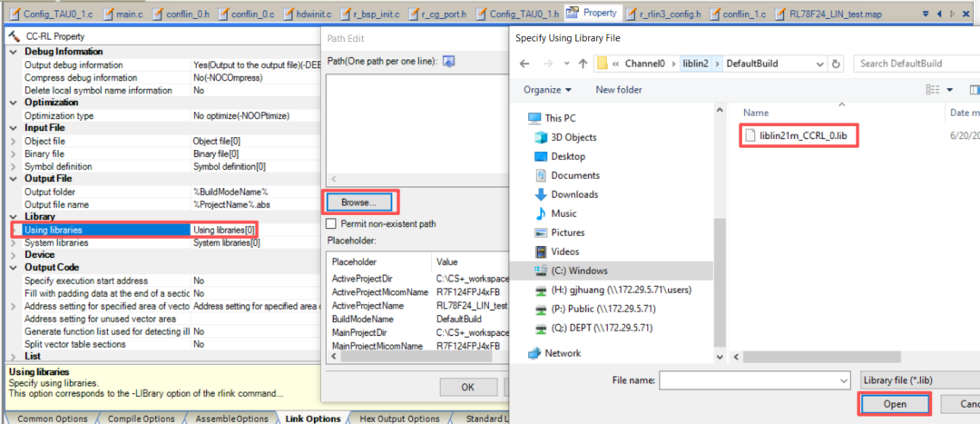Select the Using libraries property row

[100, 230]
